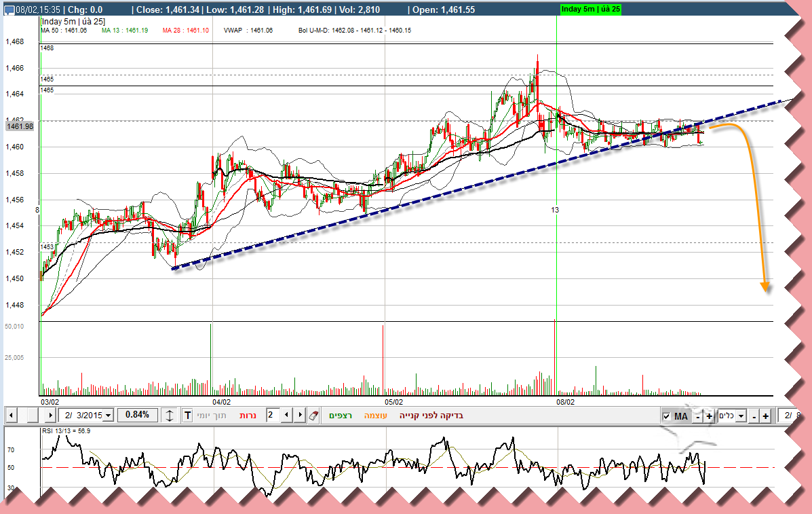The height and width of the screenshot is (514, 812).
Task: Click Close: 1,461.34 in the header
Action: click(x=168, y=10)
